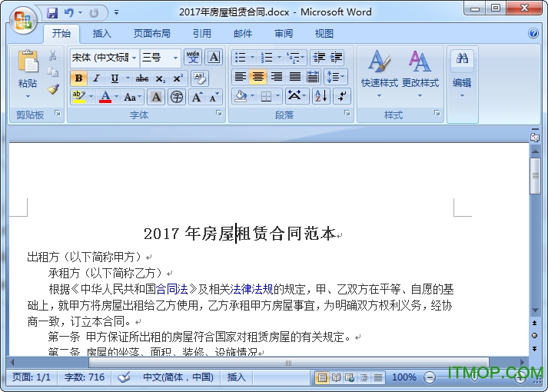Open font dialog launcher in 字体 group
548x392 pixels.
219,113
